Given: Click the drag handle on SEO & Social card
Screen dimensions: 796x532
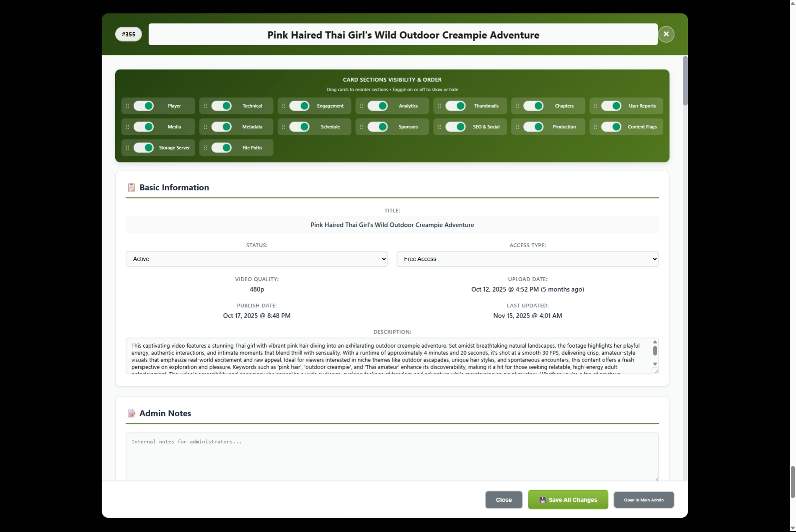Looking at the screenshot, I should pyautogui.click(x=439, y=127).
